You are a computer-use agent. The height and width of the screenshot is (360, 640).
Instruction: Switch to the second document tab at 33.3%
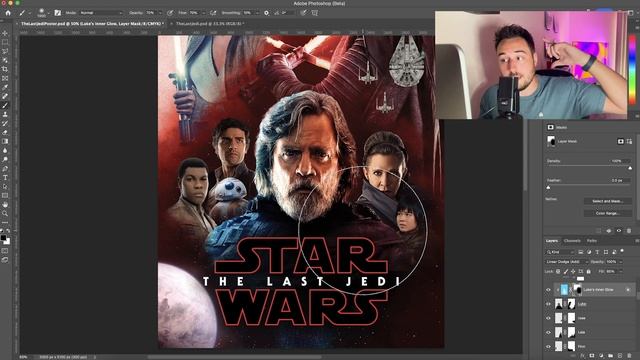point(209,24)
